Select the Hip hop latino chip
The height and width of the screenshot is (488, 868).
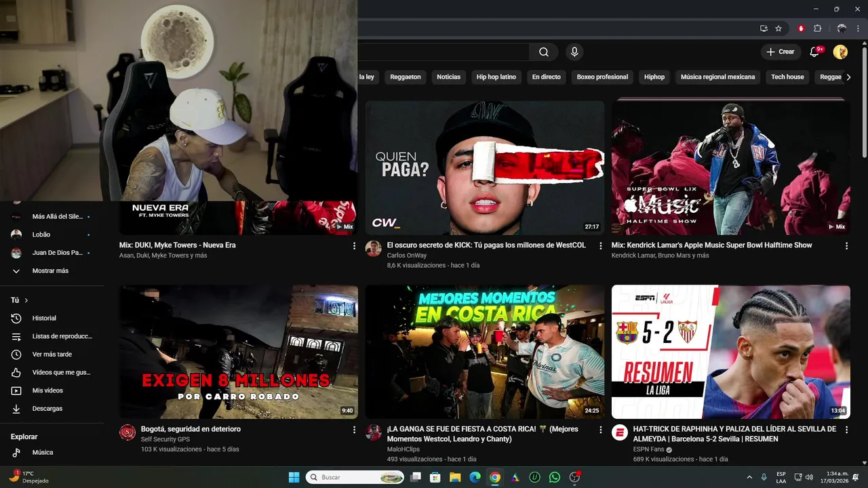click(x=496, y=77)
